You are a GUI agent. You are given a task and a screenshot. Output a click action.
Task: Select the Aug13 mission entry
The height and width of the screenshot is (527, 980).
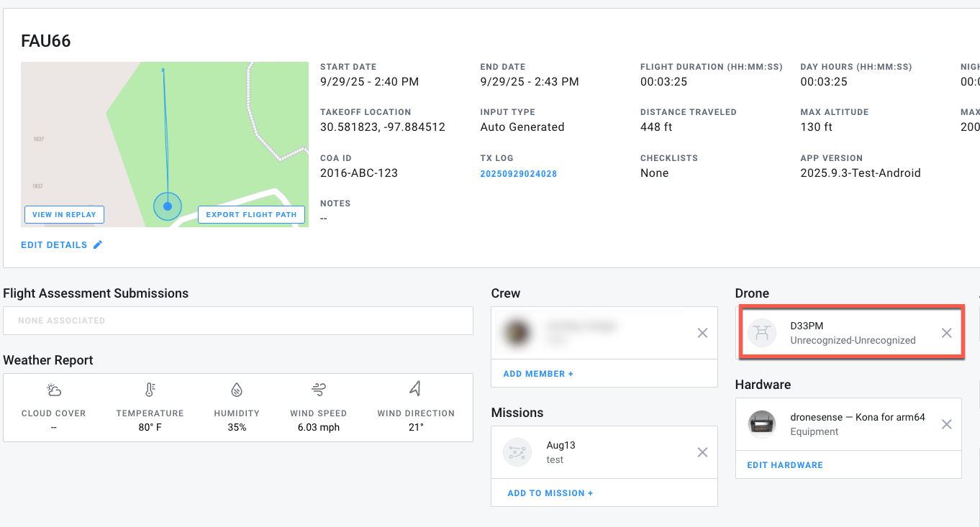604,452
